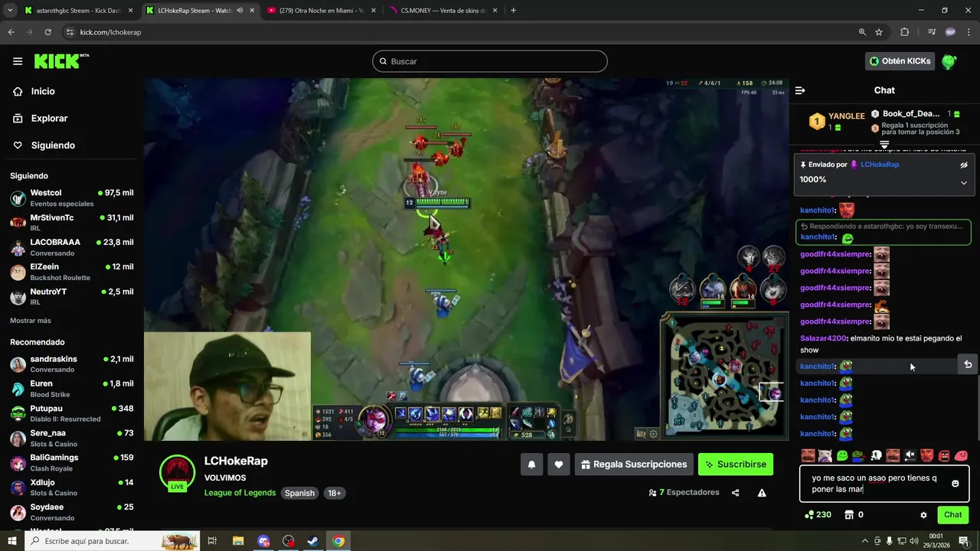
Task: Open the green profile avatar menu
Action: pos(949,61)
